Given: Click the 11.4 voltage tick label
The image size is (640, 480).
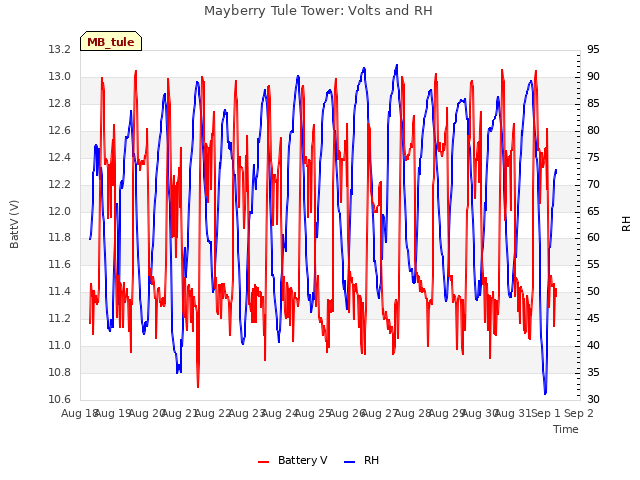Looking at the screenshot, I should (60, 292).
